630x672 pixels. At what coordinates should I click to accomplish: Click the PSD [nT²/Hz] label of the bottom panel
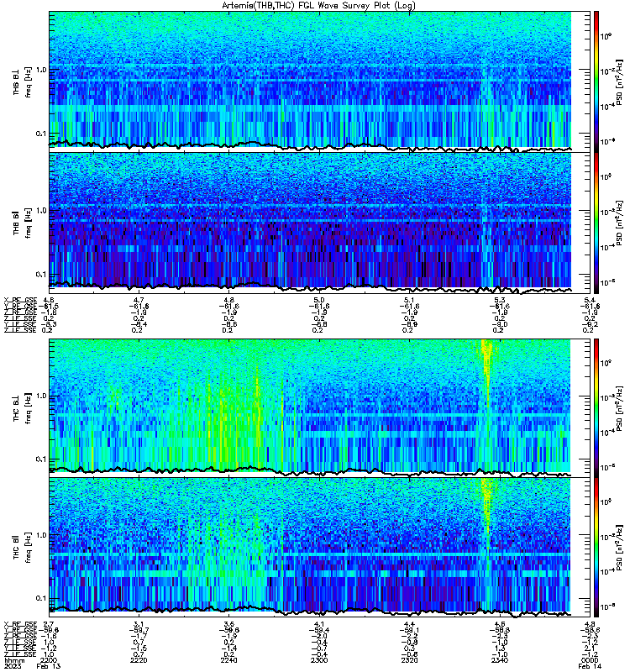click(620, 548)
